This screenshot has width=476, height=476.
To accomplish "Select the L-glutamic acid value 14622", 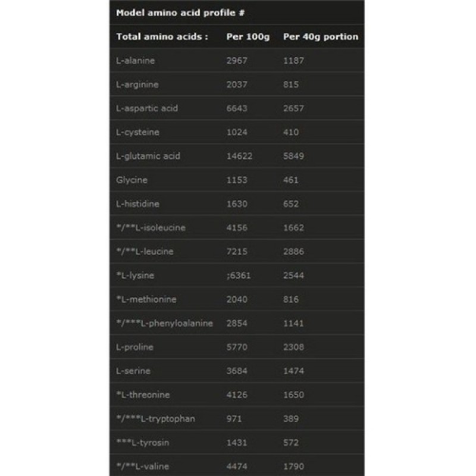I will click(239, 156).
